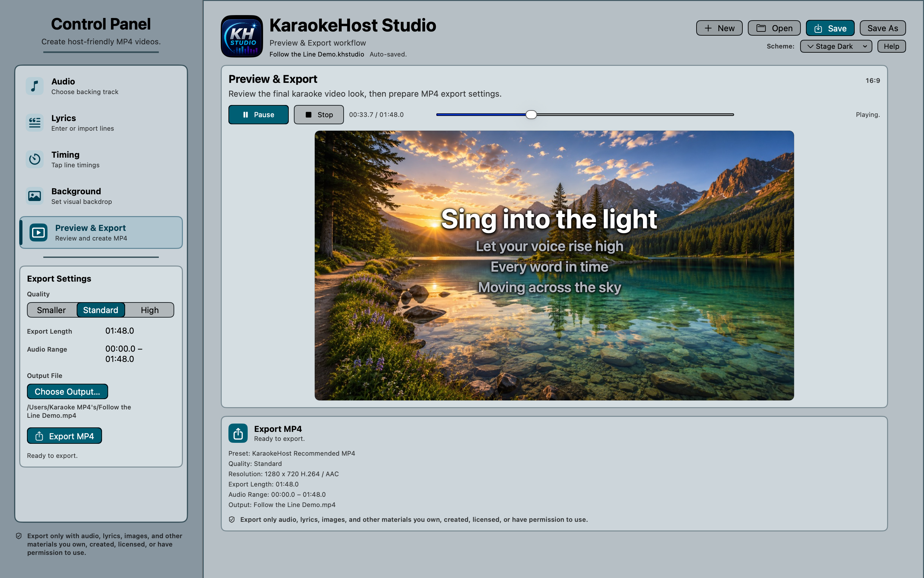Click the shield icon in the sidebar footer
Screen dimensions: 924x578
click(19, 536)
